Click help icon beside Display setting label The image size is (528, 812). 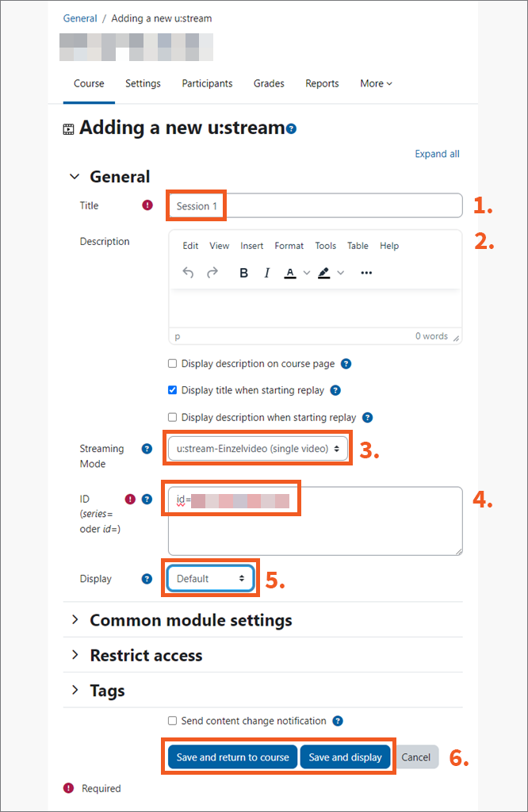click(147, 579)
